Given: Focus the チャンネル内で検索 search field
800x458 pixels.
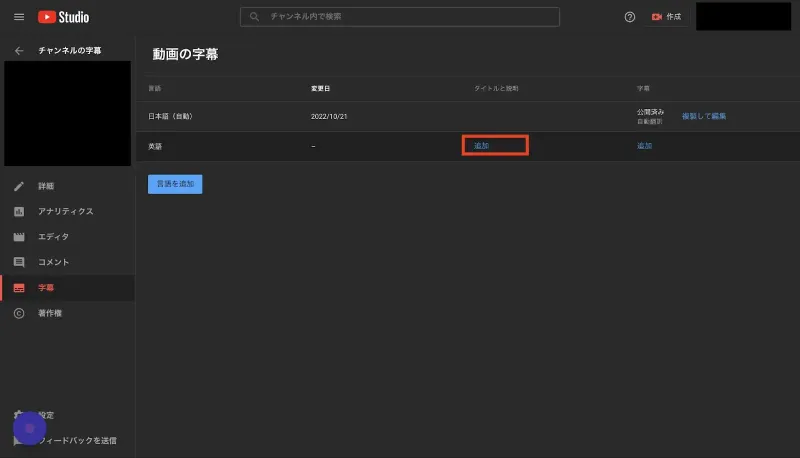Looking at the screenshot, I should [399, 17].
